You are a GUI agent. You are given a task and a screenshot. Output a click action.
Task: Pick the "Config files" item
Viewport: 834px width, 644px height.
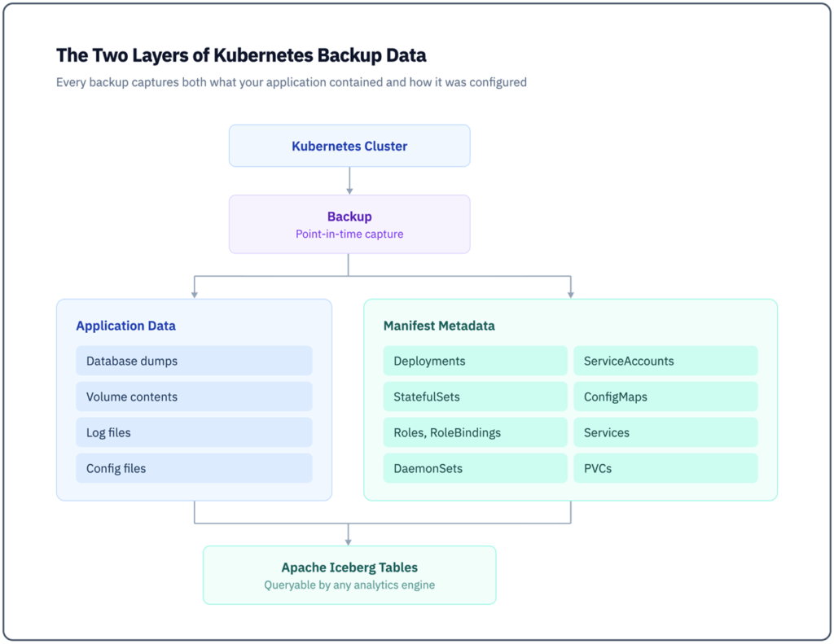coord(194,468)
